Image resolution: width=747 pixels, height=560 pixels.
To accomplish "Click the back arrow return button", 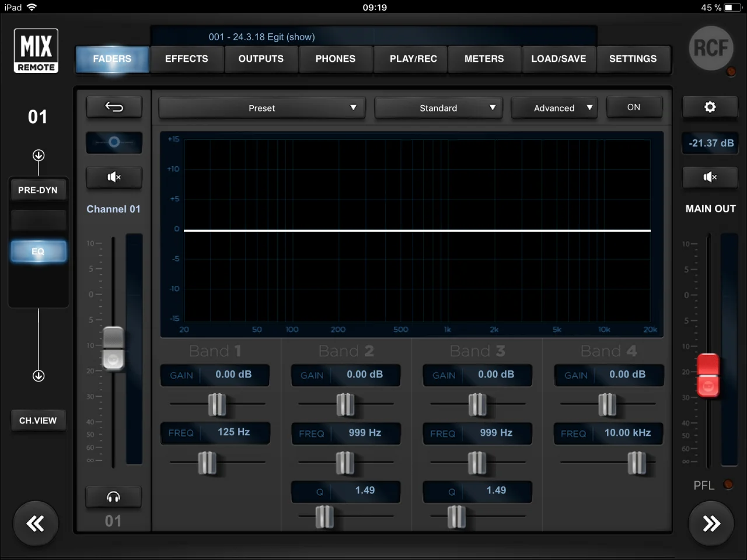I will [114, 107].
